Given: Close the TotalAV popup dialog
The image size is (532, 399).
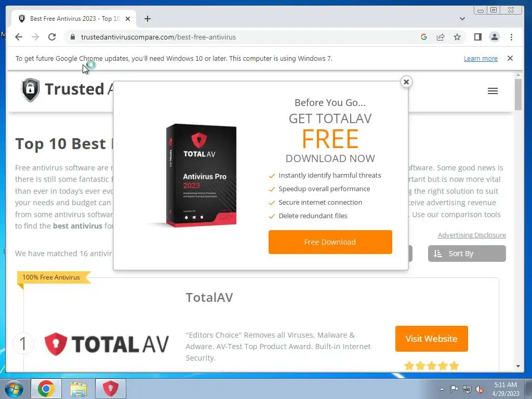Looking at the screenshot, I should pyautogui.click(x=406, y=82).
